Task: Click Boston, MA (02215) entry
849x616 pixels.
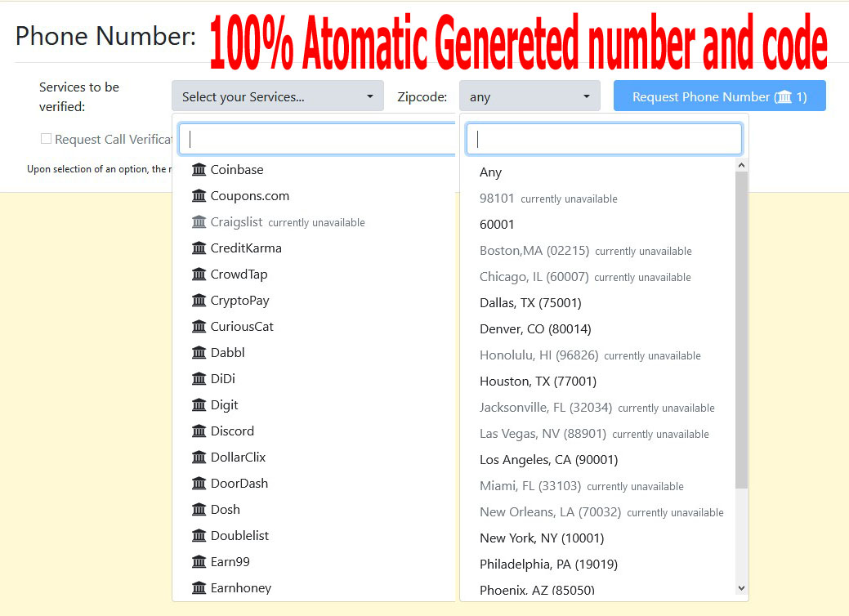Action: coord(586,251)
